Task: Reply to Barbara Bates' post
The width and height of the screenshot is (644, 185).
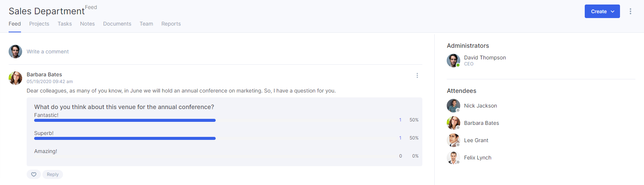Action: [x=53, y=174]
